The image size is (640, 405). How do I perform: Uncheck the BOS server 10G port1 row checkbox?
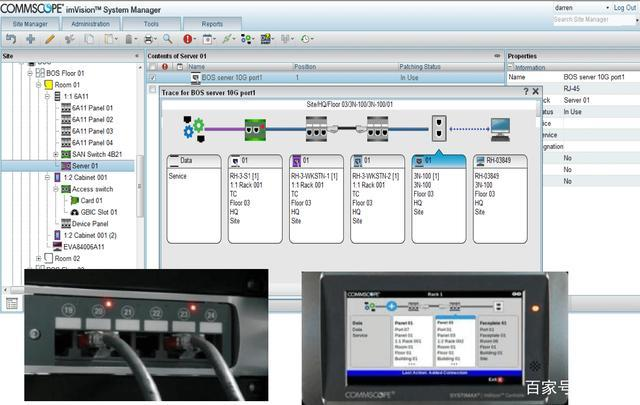[x=152, y=77]
